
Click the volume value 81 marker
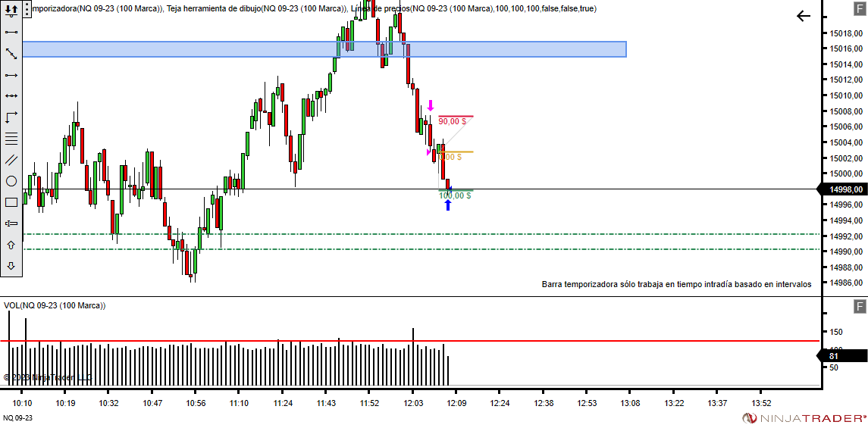tap(842, 356)
